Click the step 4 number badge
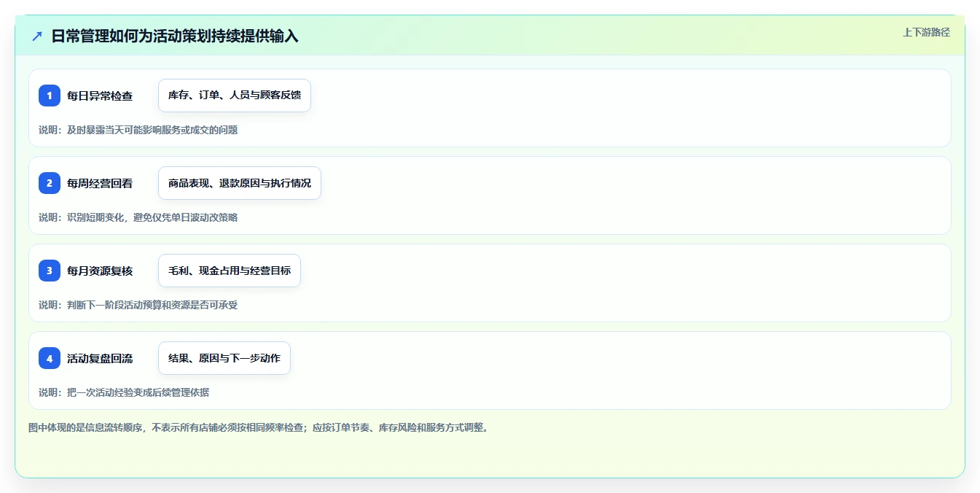 50,358
